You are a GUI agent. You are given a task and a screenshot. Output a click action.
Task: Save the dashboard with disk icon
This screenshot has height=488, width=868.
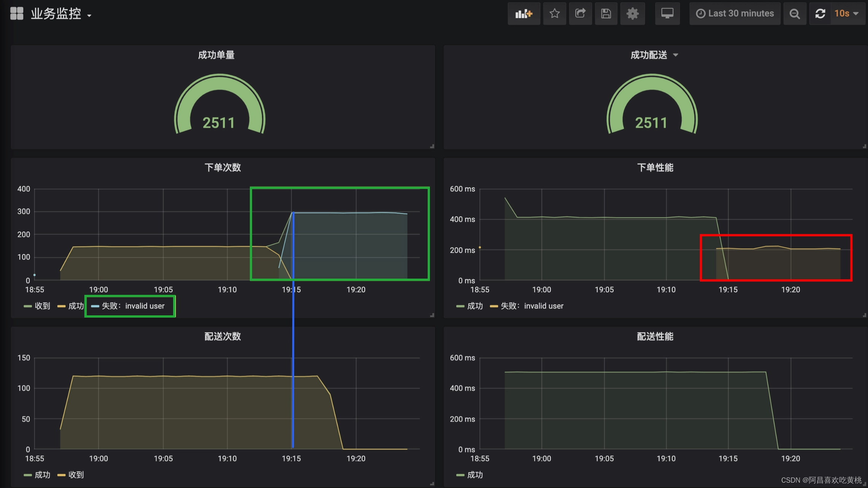[606, 13]
